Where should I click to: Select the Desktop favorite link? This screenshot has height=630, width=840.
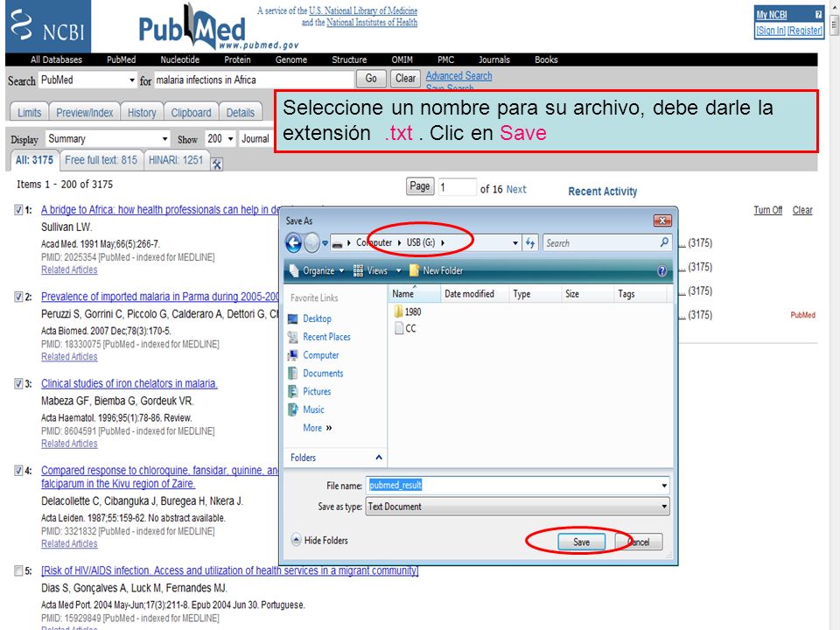pyautogui.click(x=317, y=318)
